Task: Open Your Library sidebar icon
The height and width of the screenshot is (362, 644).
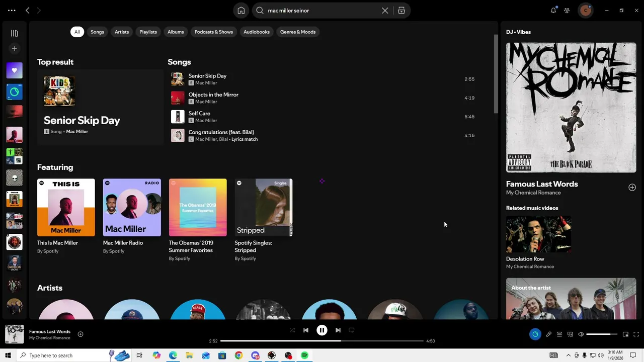Action: tap(14, 33)
